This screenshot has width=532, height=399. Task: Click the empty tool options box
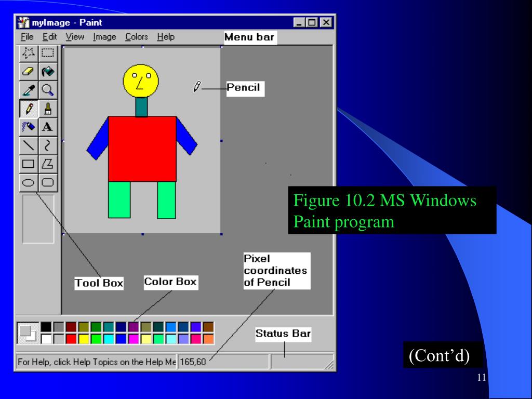38,219
